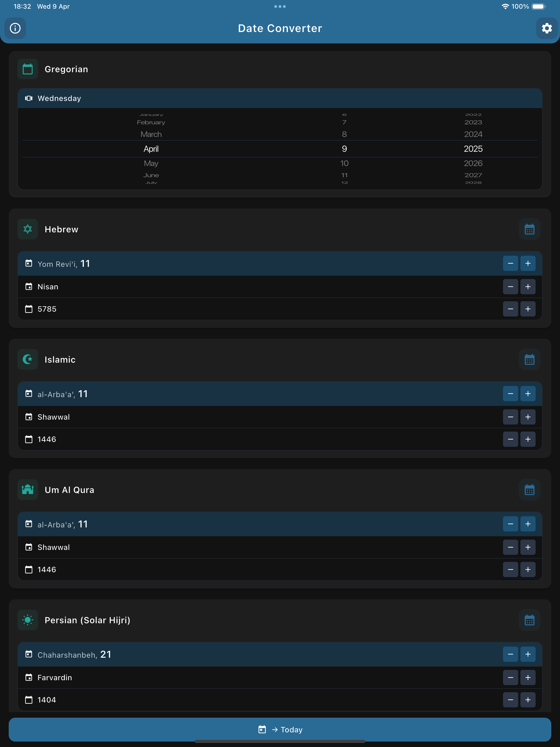The width and height of the screenshot is (560, 747).
Task: Select 2026 in the year wheel
Action: pos(473,163)
